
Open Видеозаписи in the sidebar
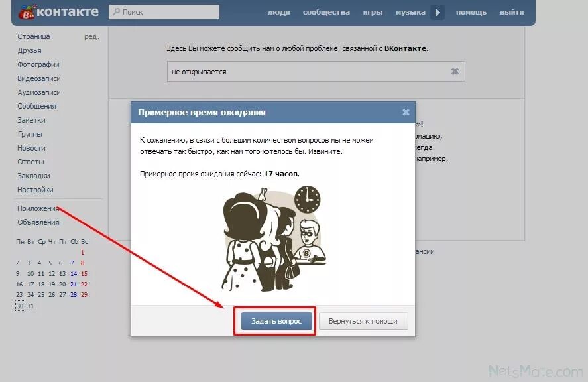tap(38, 78)
